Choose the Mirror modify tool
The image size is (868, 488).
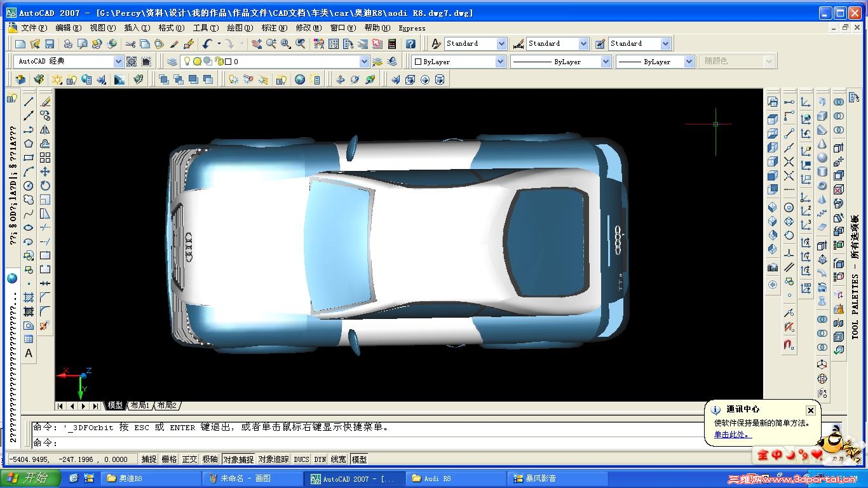tap(45, 130)
